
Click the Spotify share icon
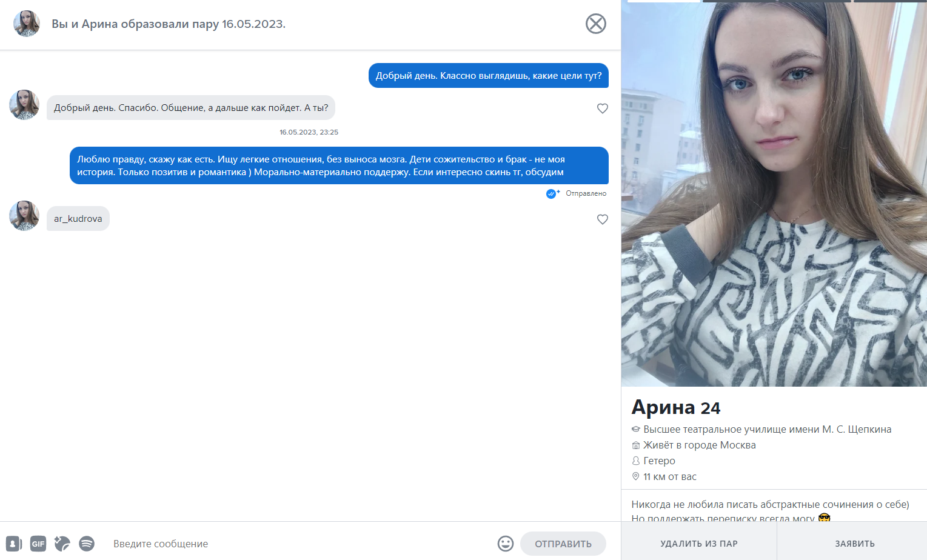(87, 544)
